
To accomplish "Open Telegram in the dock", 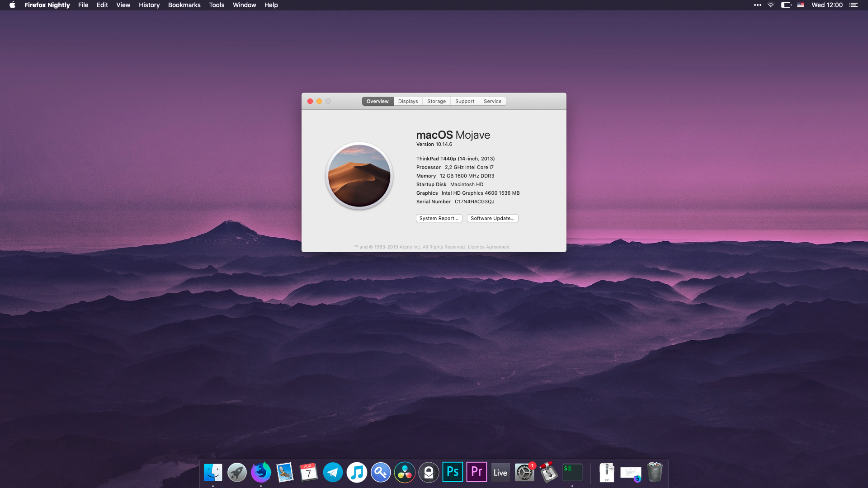I will point(333,473).
